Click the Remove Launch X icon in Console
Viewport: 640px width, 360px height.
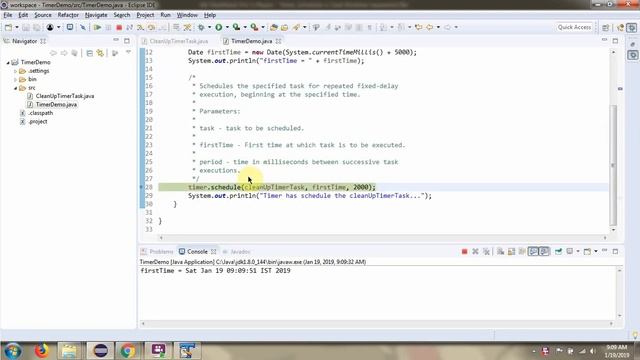[475, 251]
